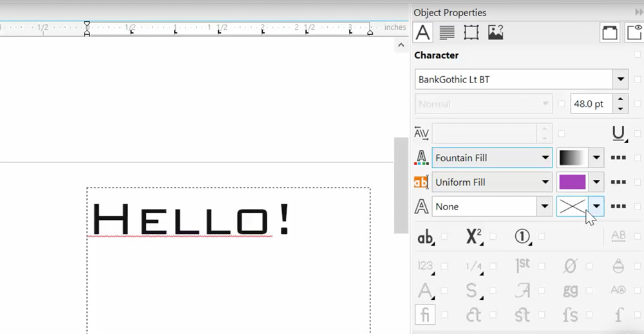Click the case-sensitive forms A@ icon
The height and width of the screenshot is (334, 644).
(618, 290)
